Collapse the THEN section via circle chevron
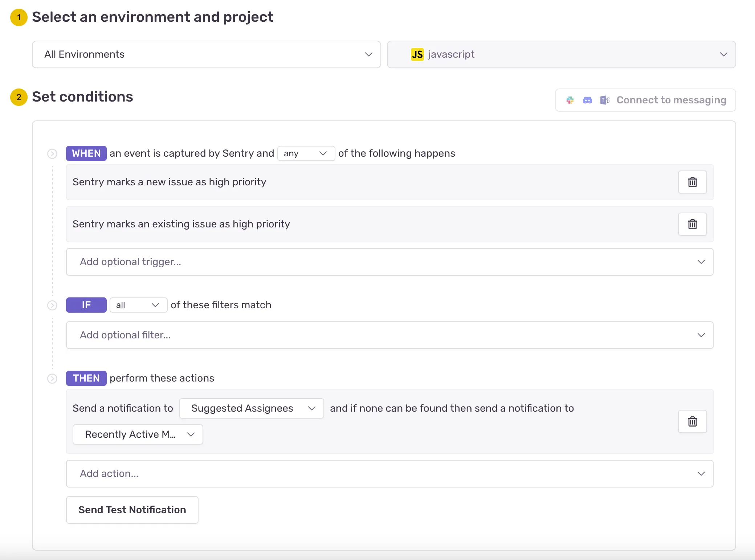The height and width of the screenshot is (560, 755). [52, 378]
